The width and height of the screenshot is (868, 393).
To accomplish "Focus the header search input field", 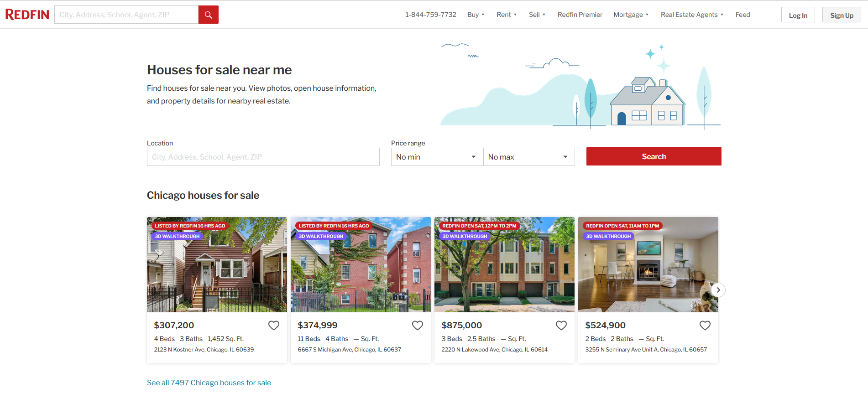I will tap(126, 15).
